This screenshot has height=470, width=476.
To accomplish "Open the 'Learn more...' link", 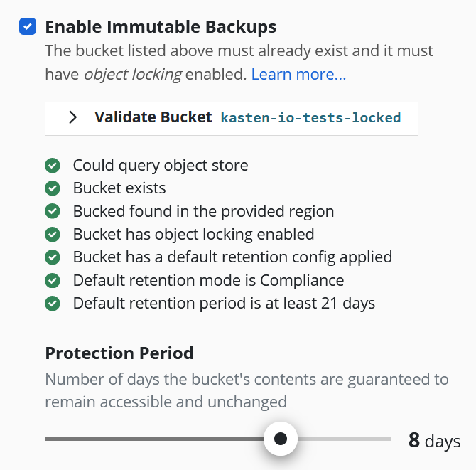I will point(298,74).
